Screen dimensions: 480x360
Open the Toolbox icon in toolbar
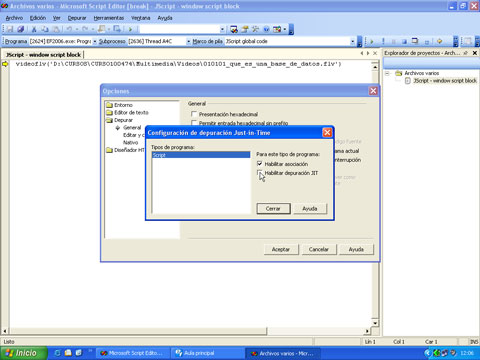(256, 29)
